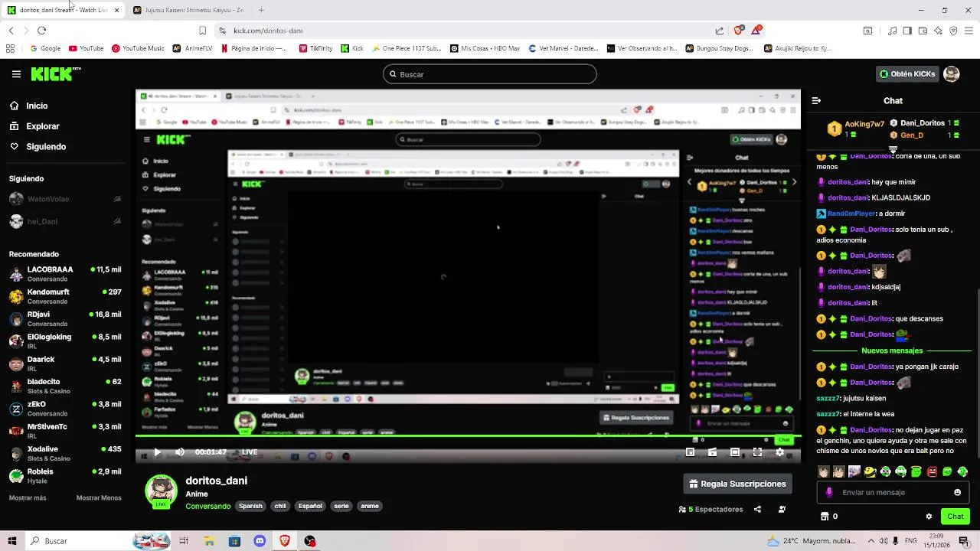The height and width of the screenshot is (551, 980).
Task: Toggle notifications off for hei_Dani
Action: coord(117,221)
